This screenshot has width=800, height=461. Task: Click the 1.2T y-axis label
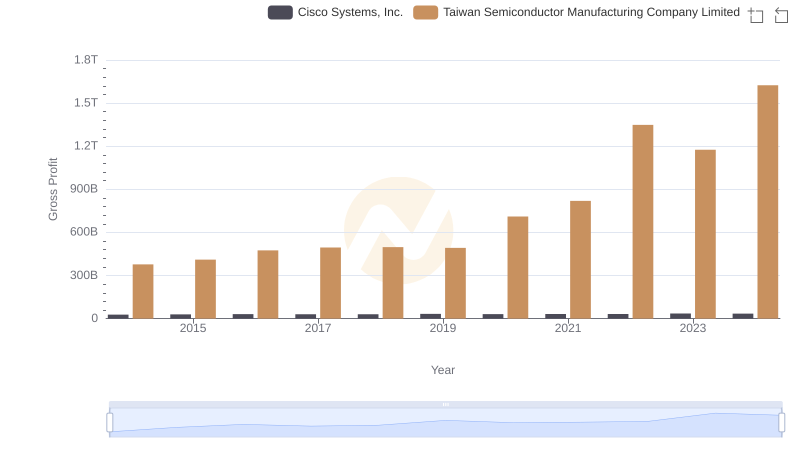[x=86, y=146]
